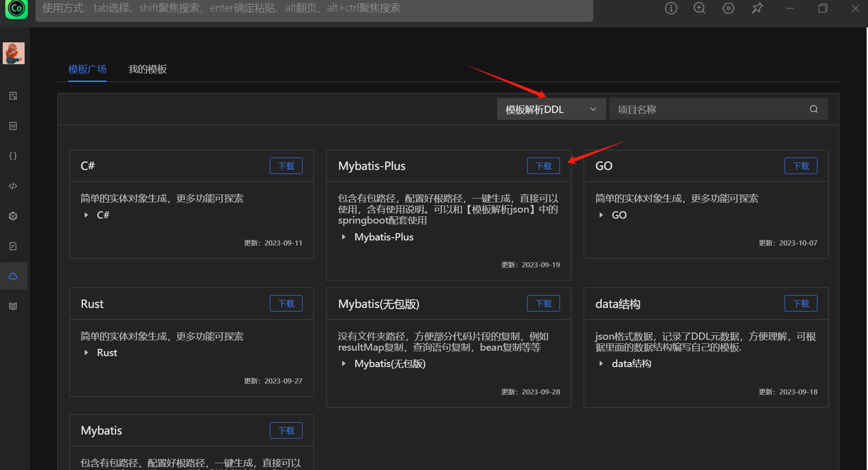Expand the Rust tree node
Viewport: 868px width, 470px height.
click(86, 352)
